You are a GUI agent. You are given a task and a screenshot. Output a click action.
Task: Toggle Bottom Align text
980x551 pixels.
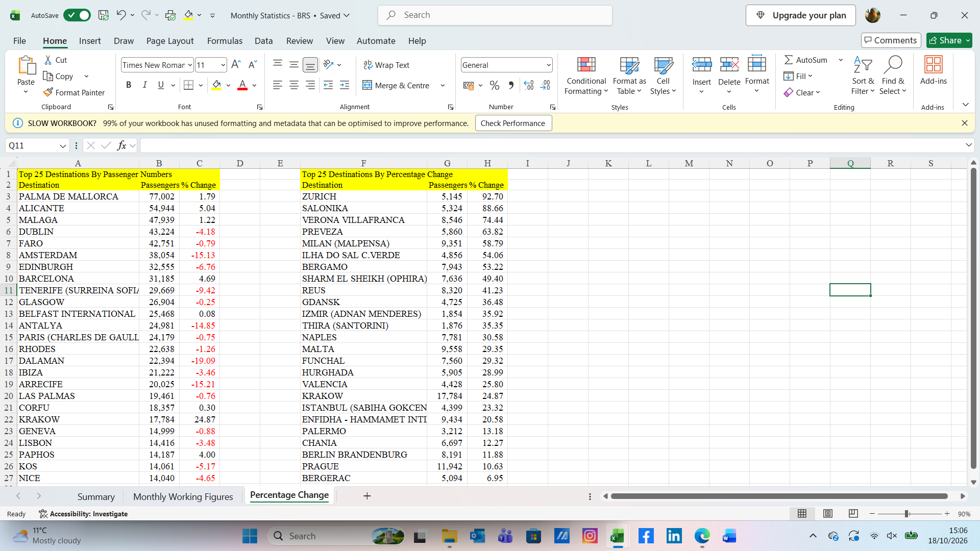pos(310,65)
